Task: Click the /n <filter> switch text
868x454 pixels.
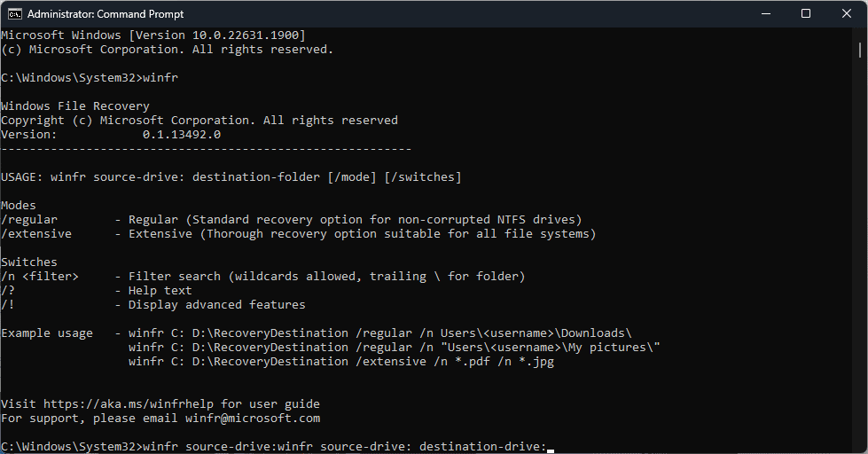Action: tap(40, 277)
